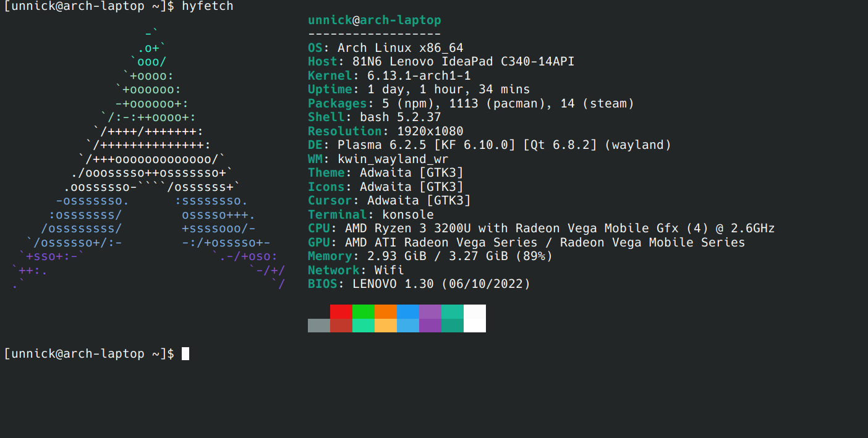Click the Packages line listing npm, pacman, steam

click(471, 104)
